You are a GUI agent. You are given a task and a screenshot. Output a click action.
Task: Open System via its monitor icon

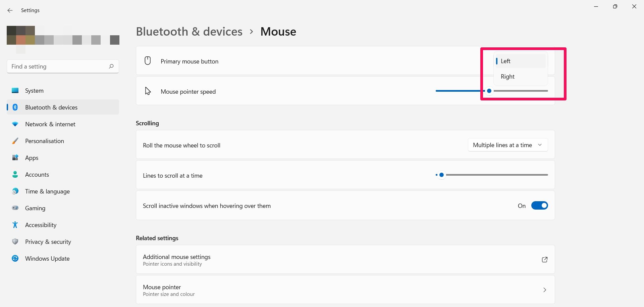click(15, 90)
